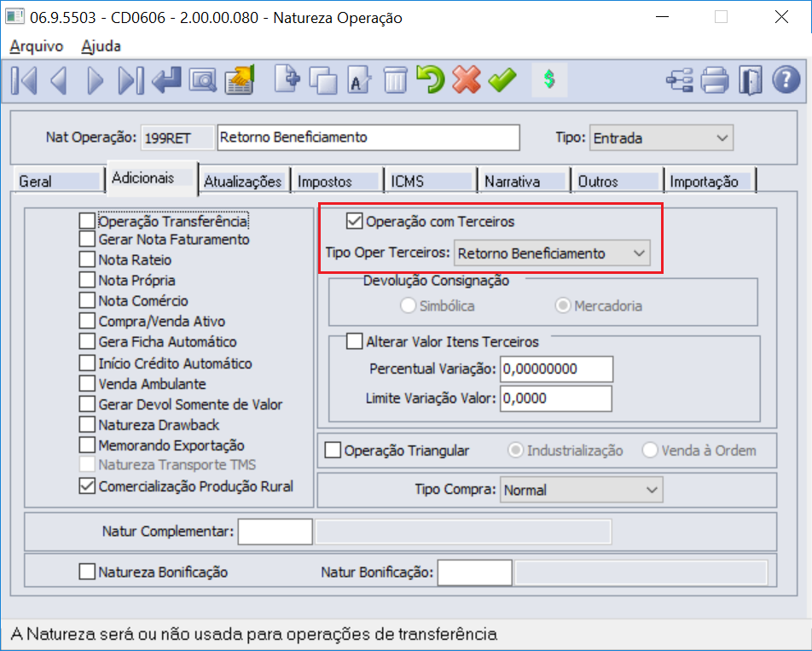Select the Adicionais tab
Screen dimensions: 812x651
(x=152, y=178)
